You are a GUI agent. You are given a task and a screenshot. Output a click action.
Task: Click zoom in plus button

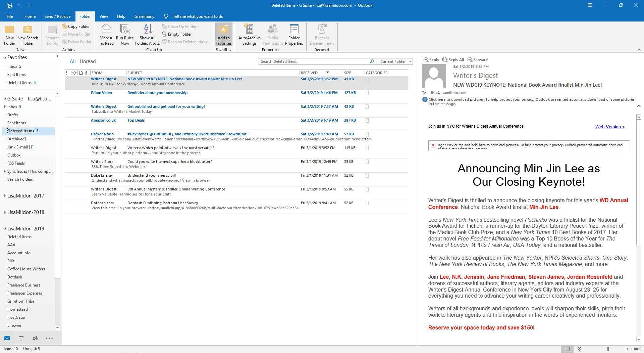pos(627,349)
